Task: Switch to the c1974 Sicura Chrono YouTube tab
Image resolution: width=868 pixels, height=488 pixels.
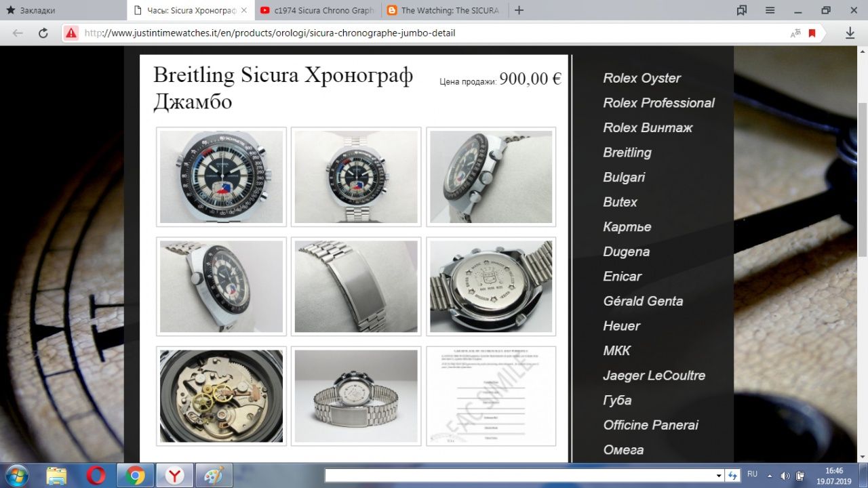Action: click(317, 10)
